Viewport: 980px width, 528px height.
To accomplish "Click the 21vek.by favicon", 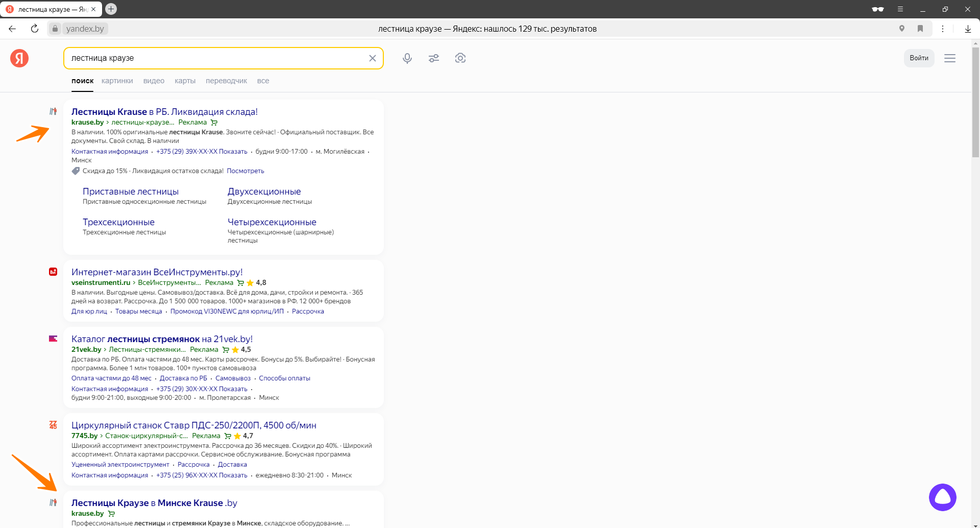I will 53,339.
